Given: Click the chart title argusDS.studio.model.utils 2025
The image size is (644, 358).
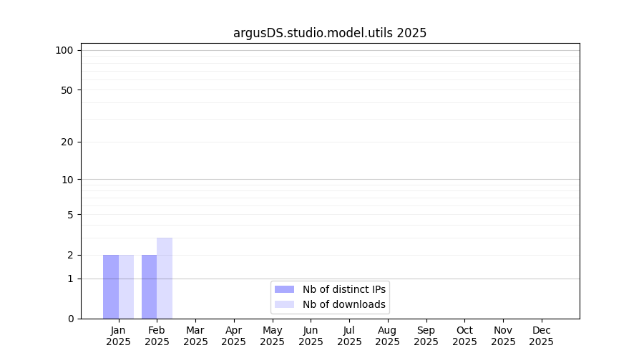Looking at the screenshot, I should (x=330, y=33).
